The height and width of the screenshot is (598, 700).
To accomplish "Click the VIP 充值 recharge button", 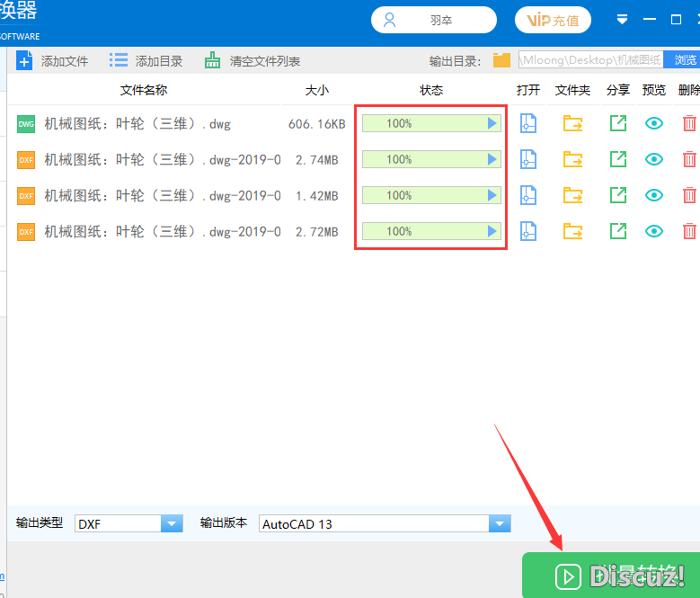I will coord(553,20).
